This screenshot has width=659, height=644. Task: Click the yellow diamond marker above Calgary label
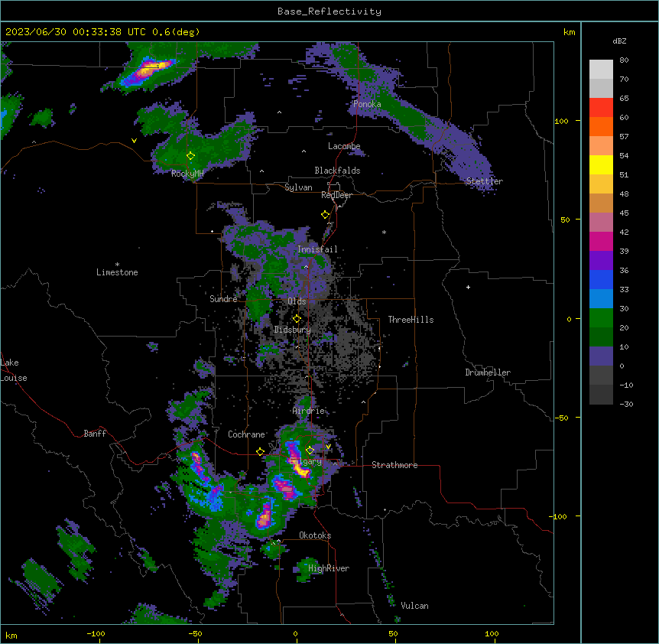[x=310, y=450]
